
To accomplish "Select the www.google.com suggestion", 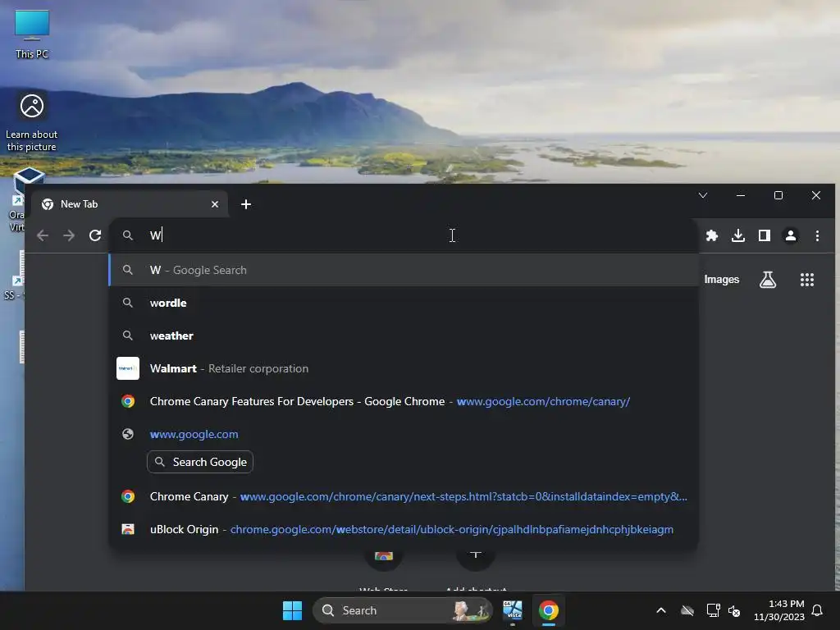I will tap(404, 434).
